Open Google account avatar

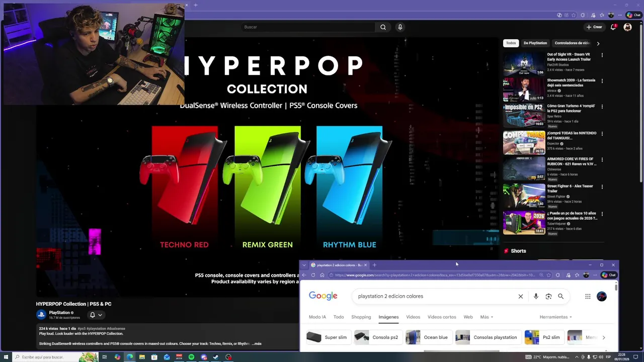click(602, 297)
